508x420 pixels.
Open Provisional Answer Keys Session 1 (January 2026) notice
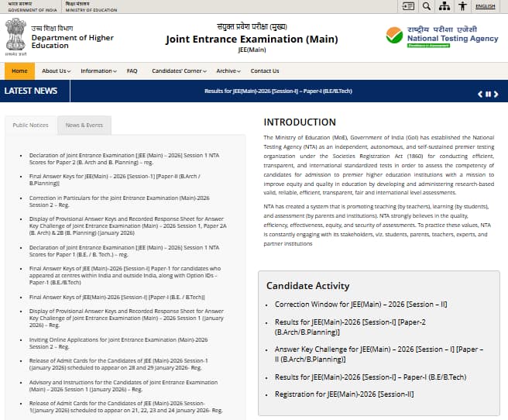point(126,318)
